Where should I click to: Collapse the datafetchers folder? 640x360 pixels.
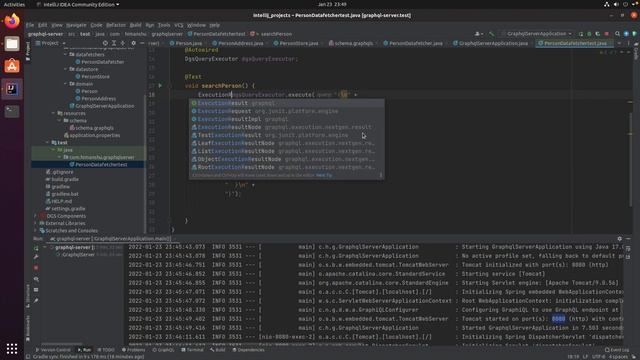pyautogui.click(x=65, y=54)
